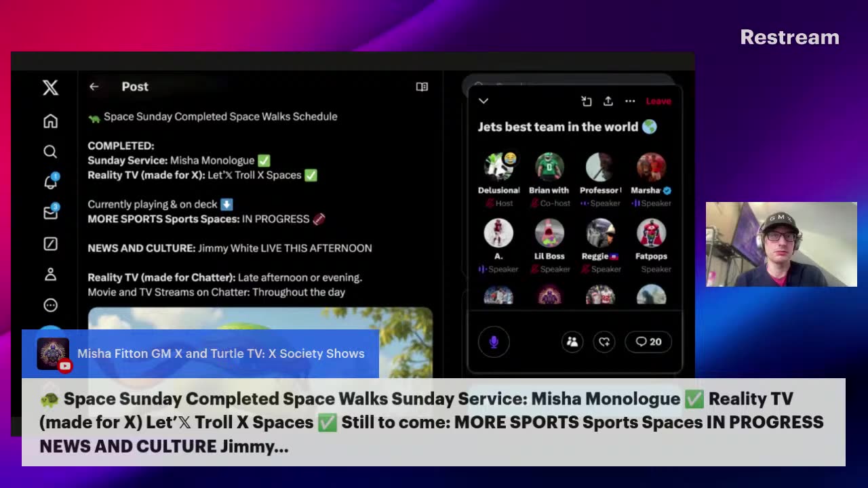Click 'NEWS AND CULTURE: Jimmy White' line

tap(230, 248)
